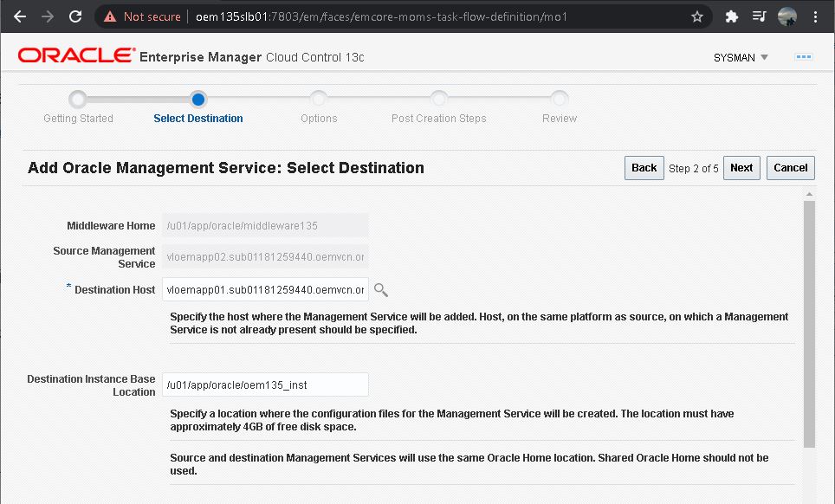Viewport: 835px width, 504px height.
Task: Click the Destination Instance Base Location field
Action: coord(264,384)
